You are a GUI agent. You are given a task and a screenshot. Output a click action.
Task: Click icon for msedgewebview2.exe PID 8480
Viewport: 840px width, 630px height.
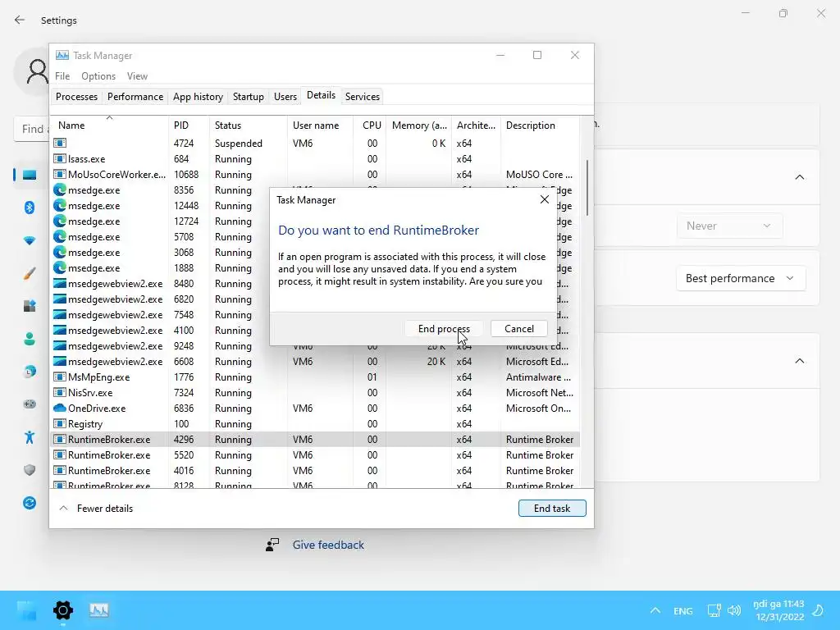60,283
